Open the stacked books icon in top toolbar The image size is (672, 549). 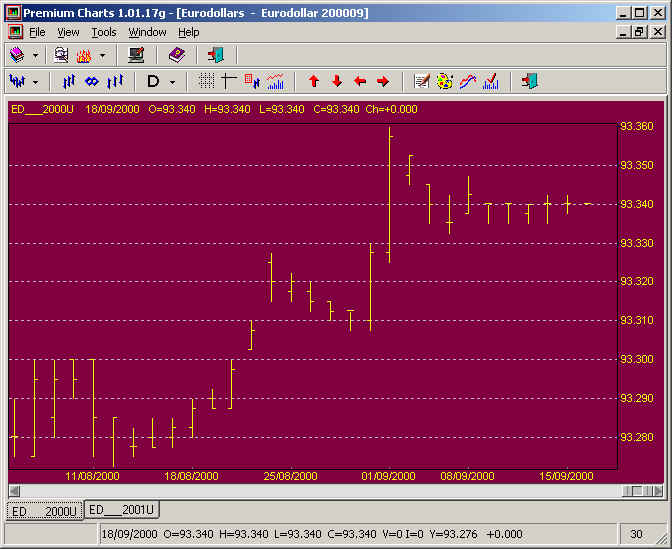(x=17, y=55)
